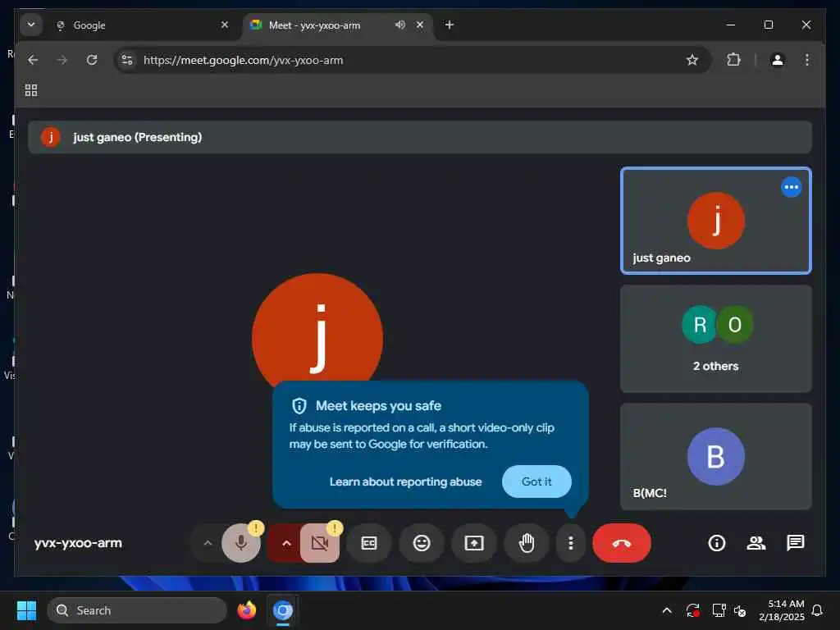The image size is (840, 630).
Task: Open the apps grid in bookmarks bar
Action: click(x=31, y=90)
